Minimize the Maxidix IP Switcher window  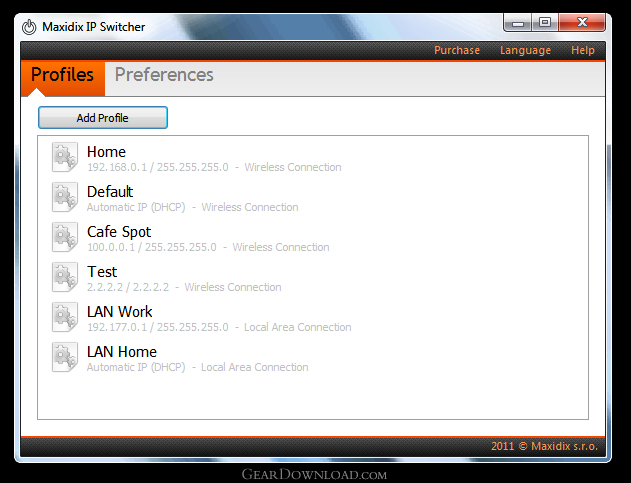[518, 23]
